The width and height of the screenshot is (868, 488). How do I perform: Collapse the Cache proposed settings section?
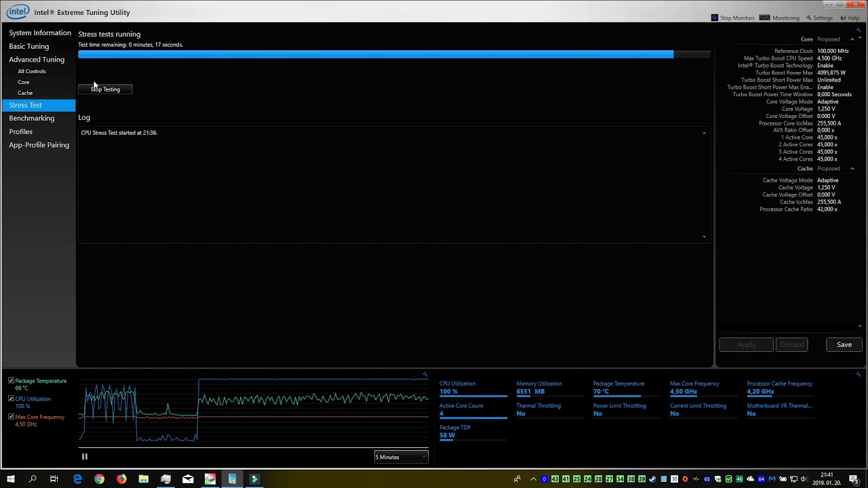pos(852,169)
